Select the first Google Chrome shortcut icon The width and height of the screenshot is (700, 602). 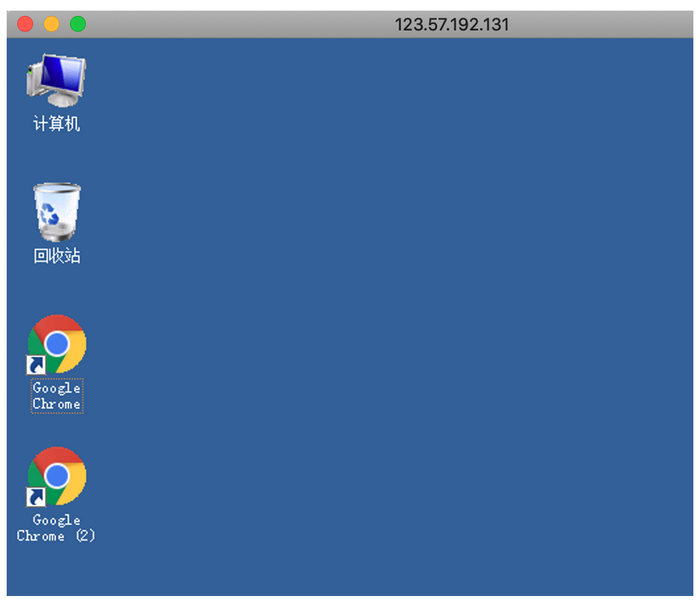coord(56,344)
